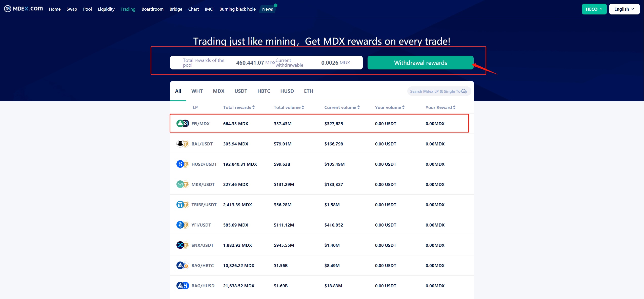Open the Boardroom page
This screenshot has height=299, width=644.
click(x=152, y=9)
